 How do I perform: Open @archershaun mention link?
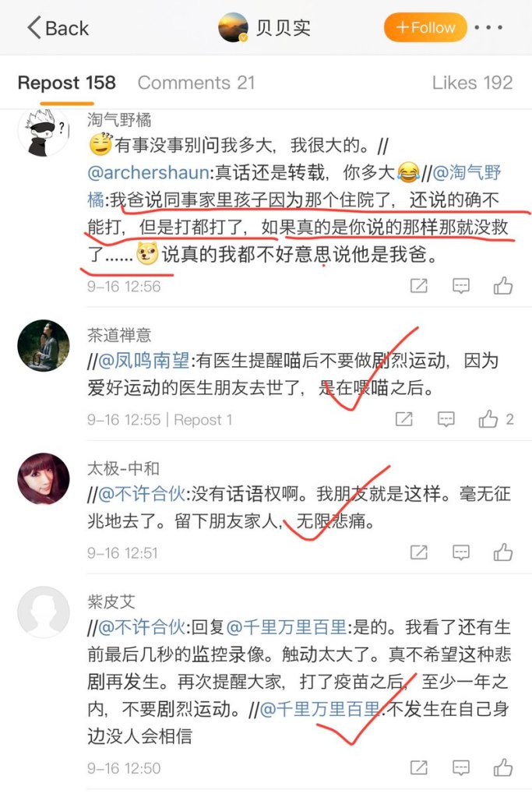pos(148,173)
